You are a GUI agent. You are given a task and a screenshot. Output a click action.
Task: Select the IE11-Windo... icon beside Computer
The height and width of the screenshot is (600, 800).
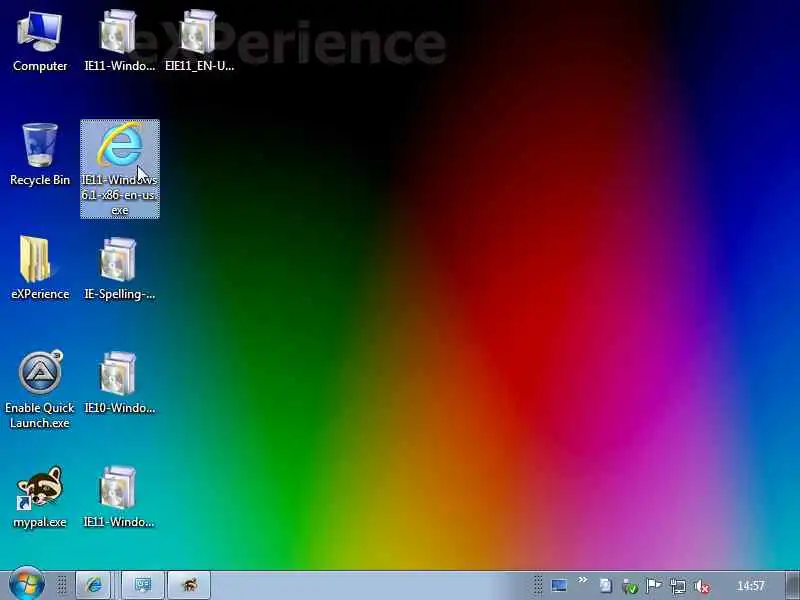point(119,41)
